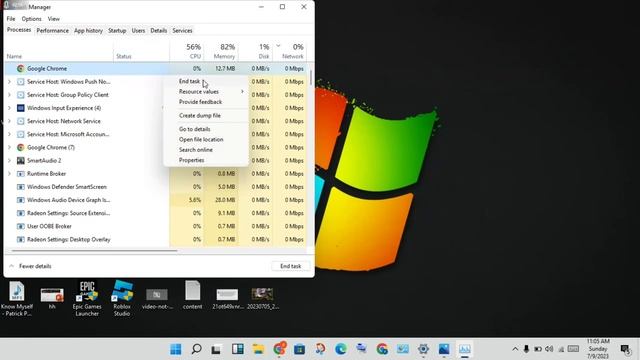Open Microsoft Store from the taskbar
Image resolution: width=640 pixels, height=360 pixels.
click(300, 349)
